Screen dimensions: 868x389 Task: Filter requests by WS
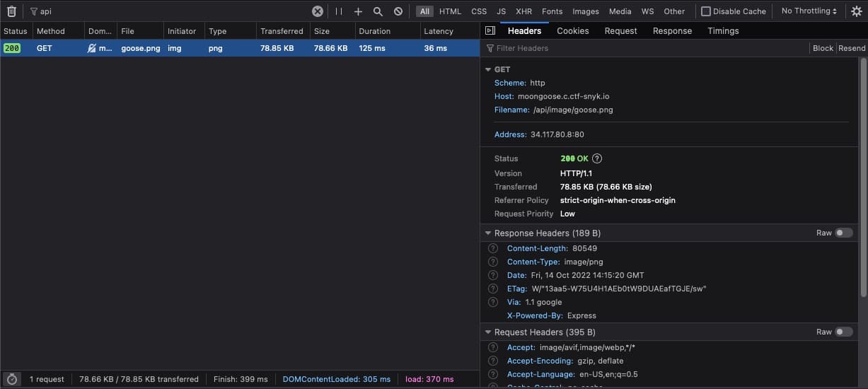pos(647,11)
